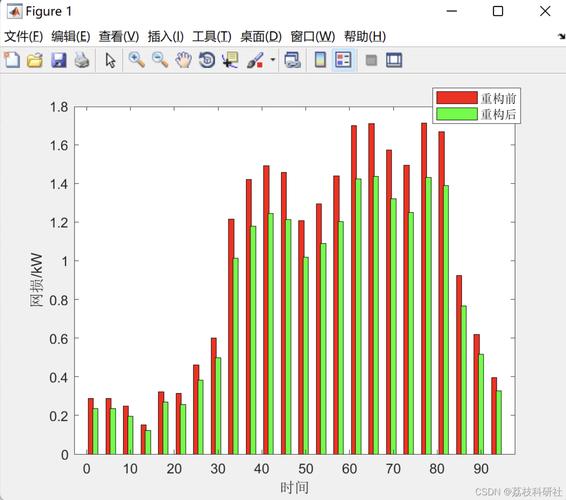Click the Hide Plot Tools icon
Image resolution: width=566 pixels, height=500 pixels.
click(x=371, y=60)
